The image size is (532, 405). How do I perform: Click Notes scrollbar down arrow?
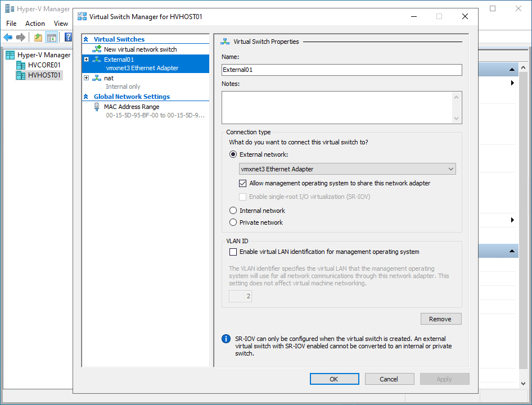[456, 119]
